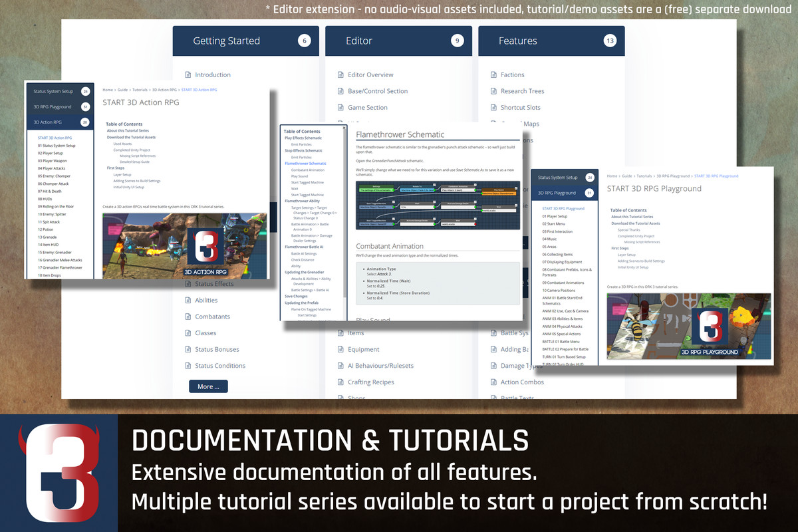The image size is (798, 532).
Task: Collapse the 3D Action RPG sidebar section
Action: click(61, 122)
